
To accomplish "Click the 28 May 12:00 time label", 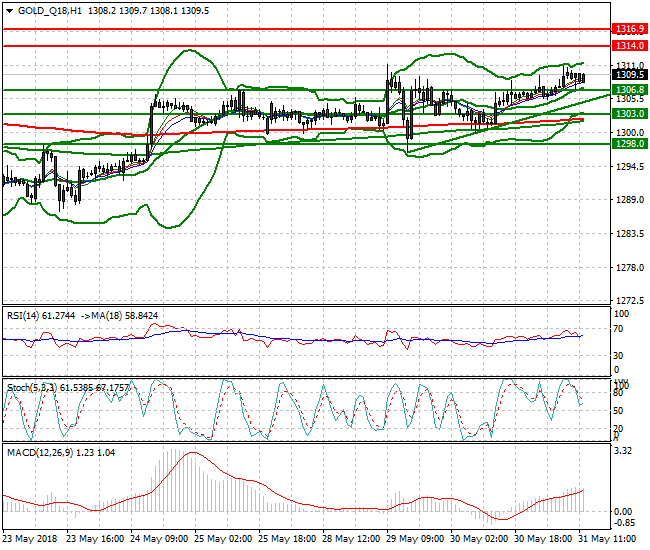I will click(352, 539).
